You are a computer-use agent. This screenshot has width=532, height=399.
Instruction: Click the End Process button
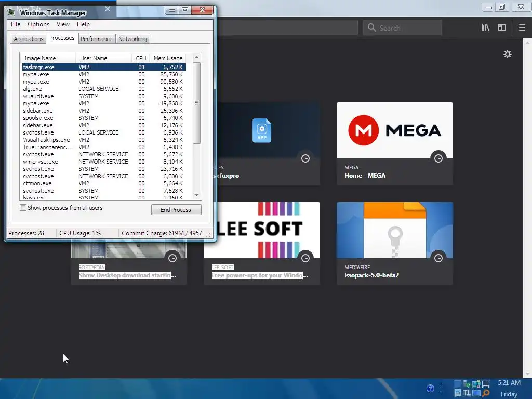(176, 210)
